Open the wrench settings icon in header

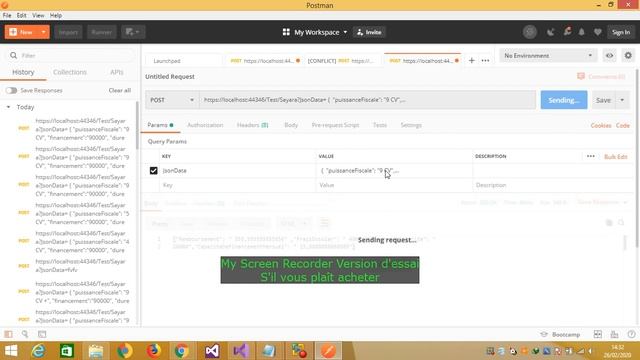(x=567, y=31)
